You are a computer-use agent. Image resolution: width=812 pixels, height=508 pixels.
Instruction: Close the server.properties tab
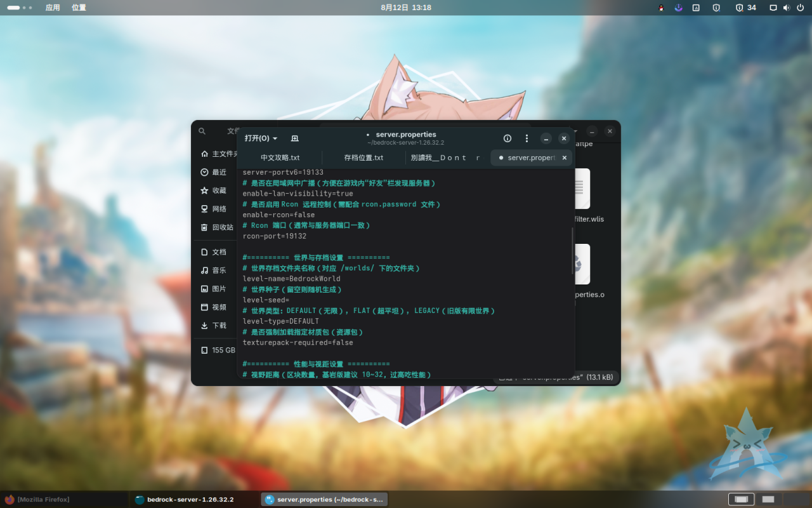tap(565, 157)
